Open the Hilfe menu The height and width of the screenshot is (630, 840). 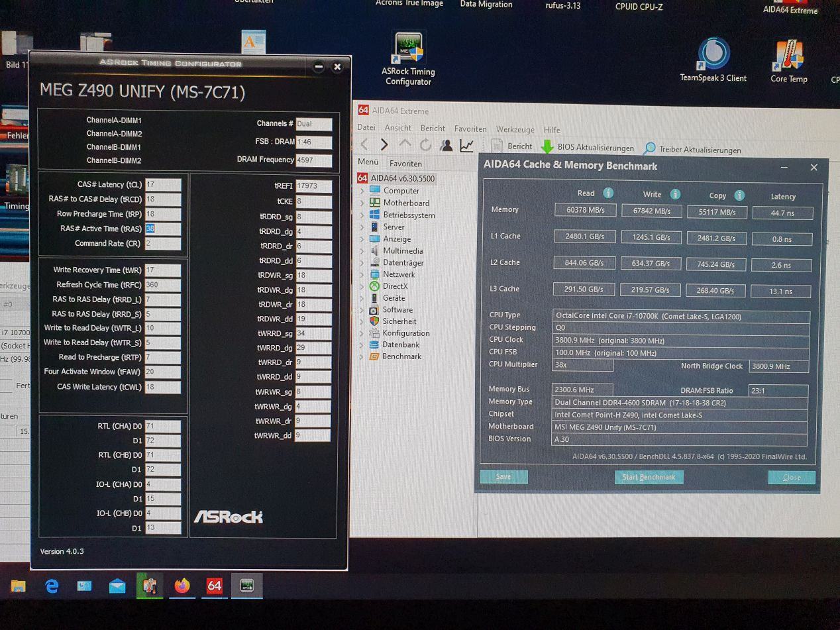tap(552, 131)
